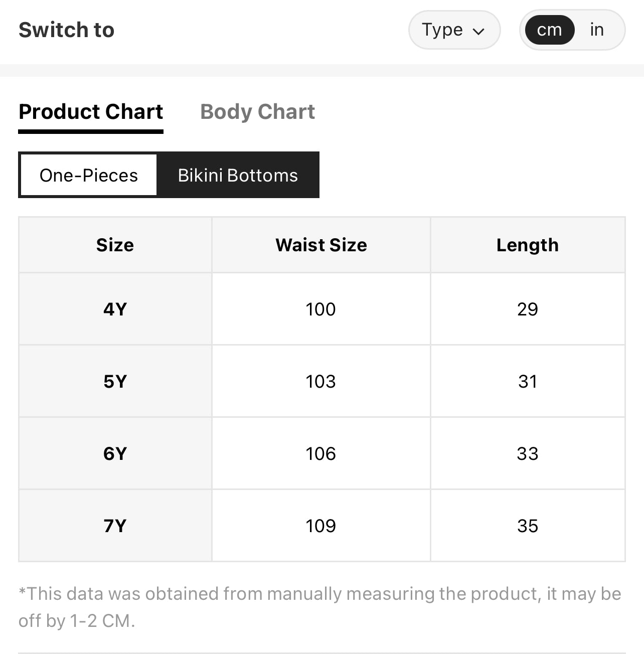This screenshot has width=644, height=654.
Task: Open the Type dropdown
Action: tap(454, 30)
